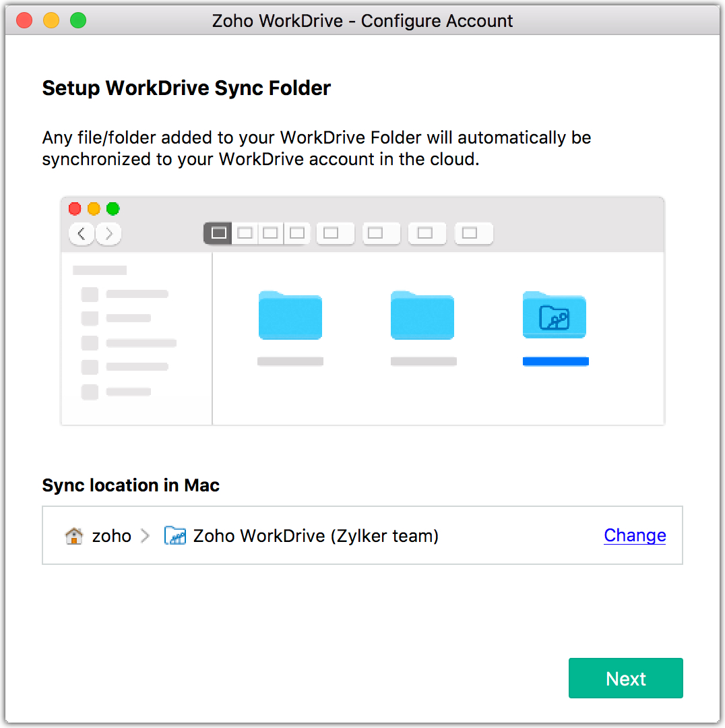The height and width of the screenshot is (728, 725).
Task: Select the Zoho WorkDrive (Zylker team) path text
Action: pyautogui.click(x=315, y=536)
